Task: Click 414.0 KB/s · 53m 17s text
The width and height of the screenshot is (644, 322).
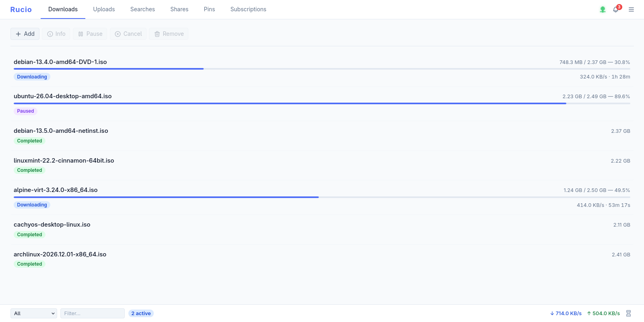Action: click(x=603, y=205)
